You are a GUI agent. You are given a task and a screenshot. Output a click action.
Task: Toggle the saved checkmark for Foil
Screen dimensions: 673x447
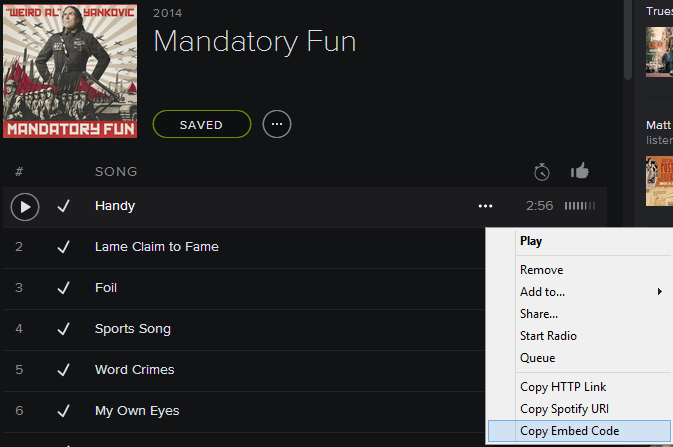(x=63, y=288)
